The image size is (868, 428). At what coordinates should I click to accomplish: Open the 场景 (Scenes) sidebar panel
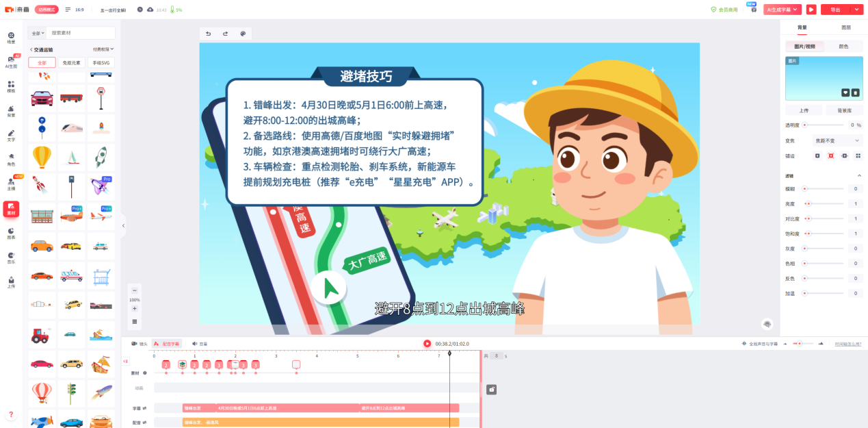click(x=11, y=37)
